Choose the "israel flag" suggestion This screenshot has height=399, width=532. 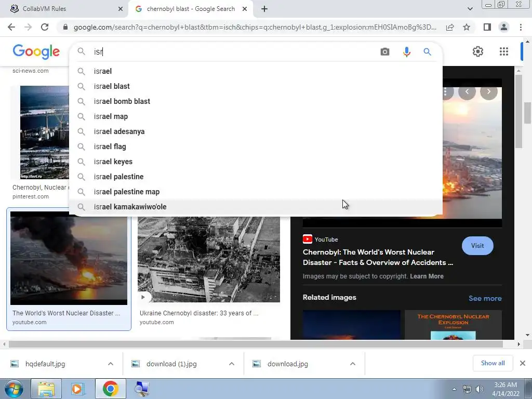[256, 147]
